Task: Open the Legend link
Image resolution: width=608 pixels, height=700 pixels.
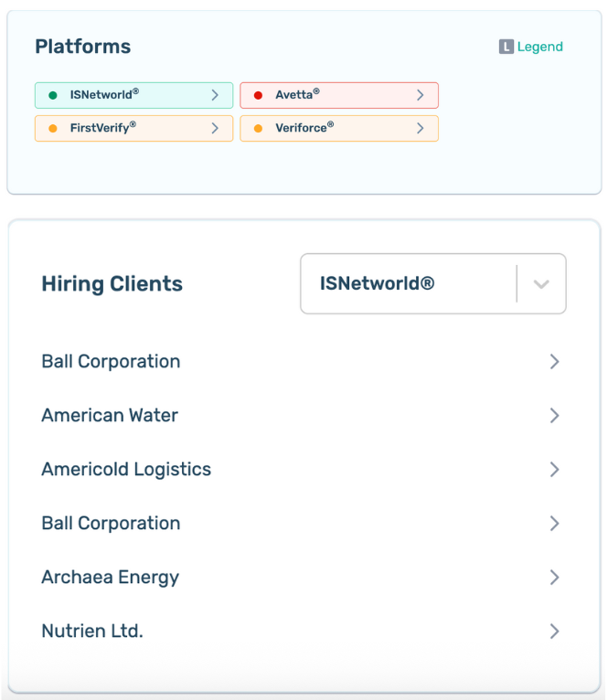Action: pos(540,47)
